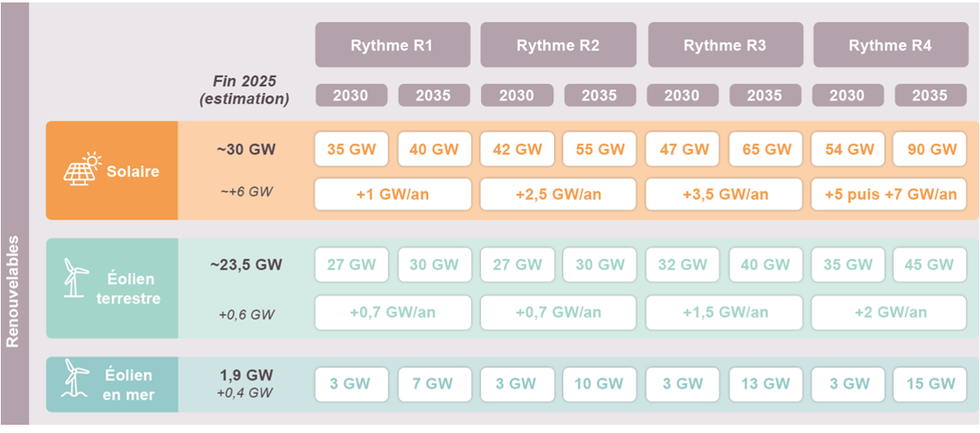Image resolution: width=980 pixels, height=433 pixels.
Task: Click the +2 GW/an onshore wind rate
Action: [889, 312]
